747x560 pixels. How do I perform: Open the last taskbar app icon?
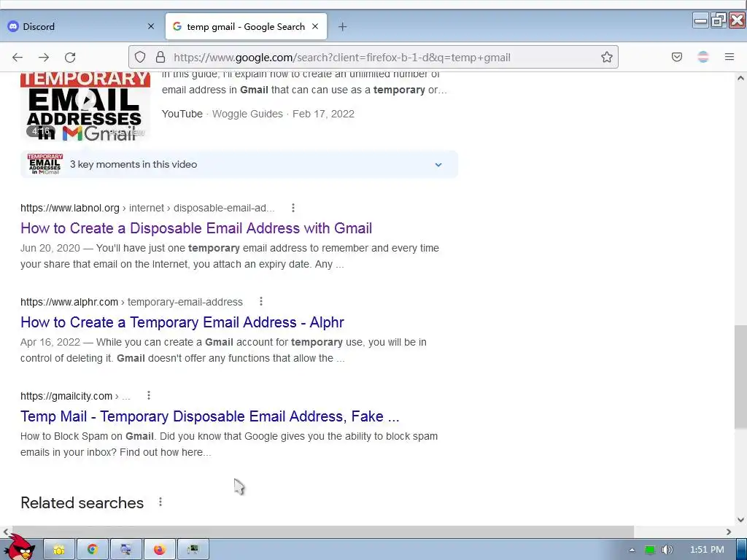point(193,550)
